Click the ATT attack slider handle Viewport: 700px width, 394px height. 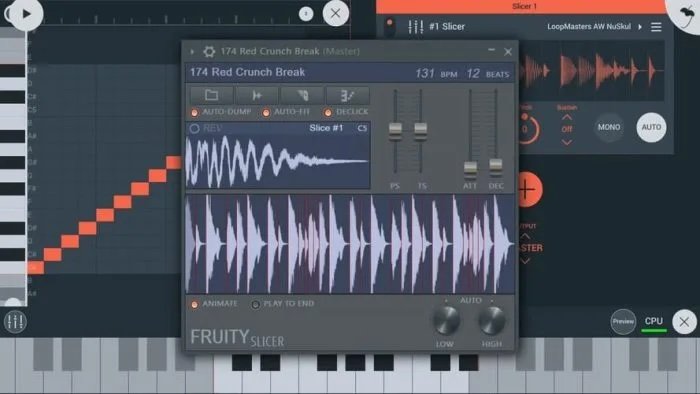tap(470, 169)
